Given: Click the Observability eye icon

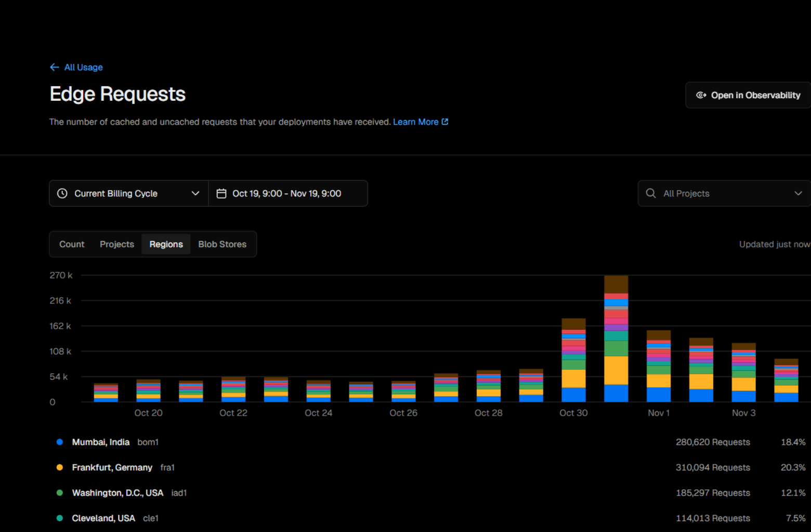Looking at the screenshot, I should pyautogui.click(x=701, y=95).
